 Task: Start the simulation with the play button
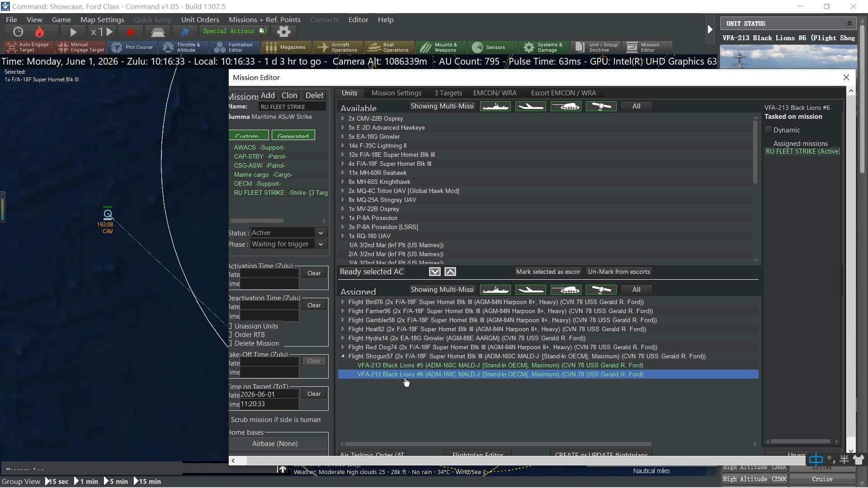[73, 32]
